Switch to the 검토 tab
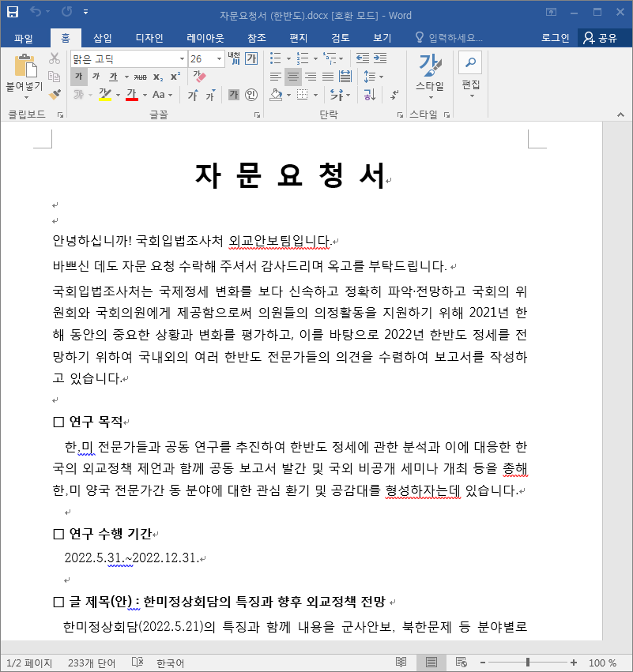 click(341, 38)
